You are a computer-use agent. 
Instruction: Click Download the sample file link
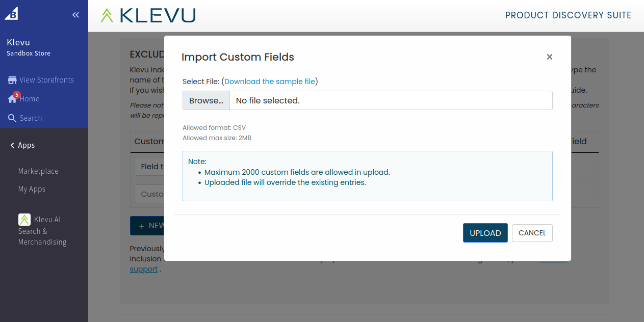click(269, 82)
